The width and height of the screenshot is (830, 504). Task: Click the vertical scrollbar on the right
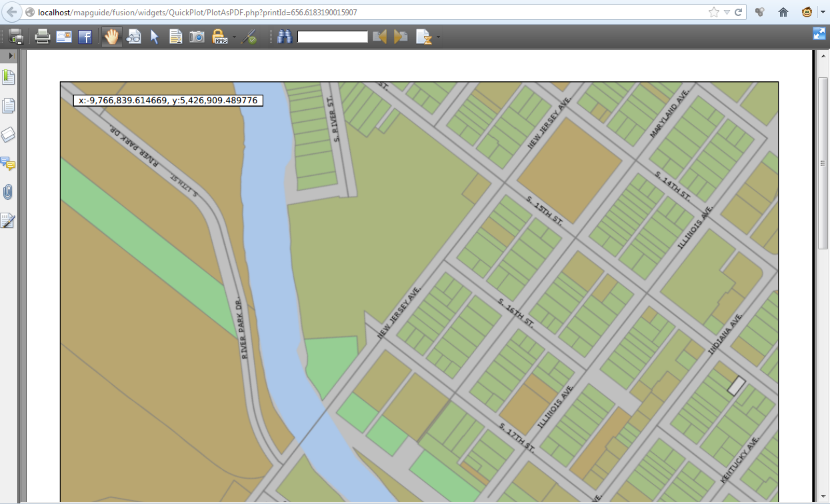pos(824,160)
